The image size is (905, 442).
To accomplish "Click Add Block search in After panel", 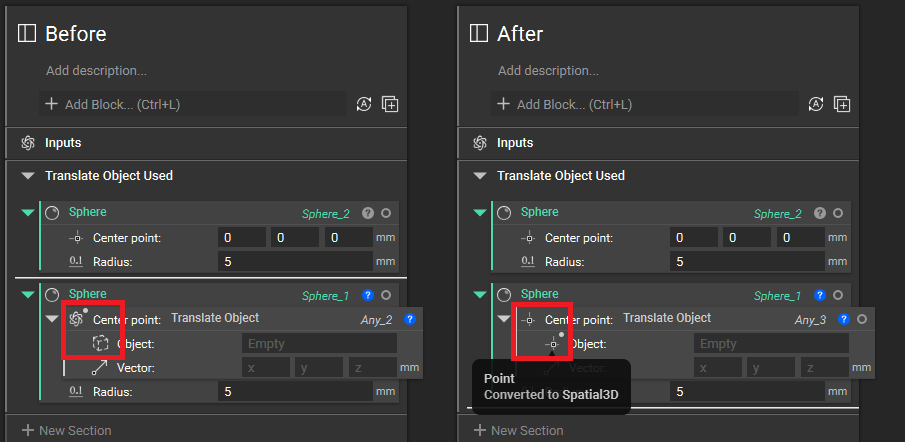I will [x=645, y=104].
